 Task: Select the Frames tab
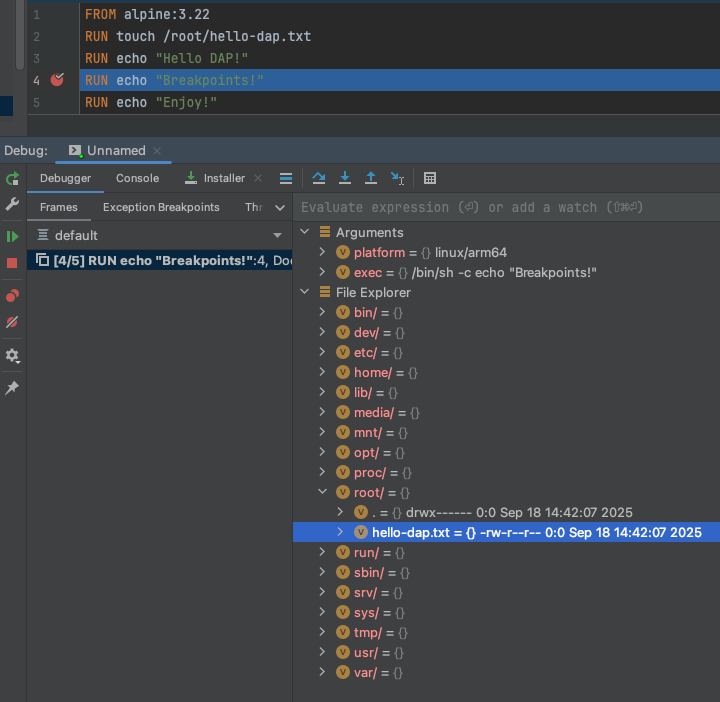pos(59,207)
